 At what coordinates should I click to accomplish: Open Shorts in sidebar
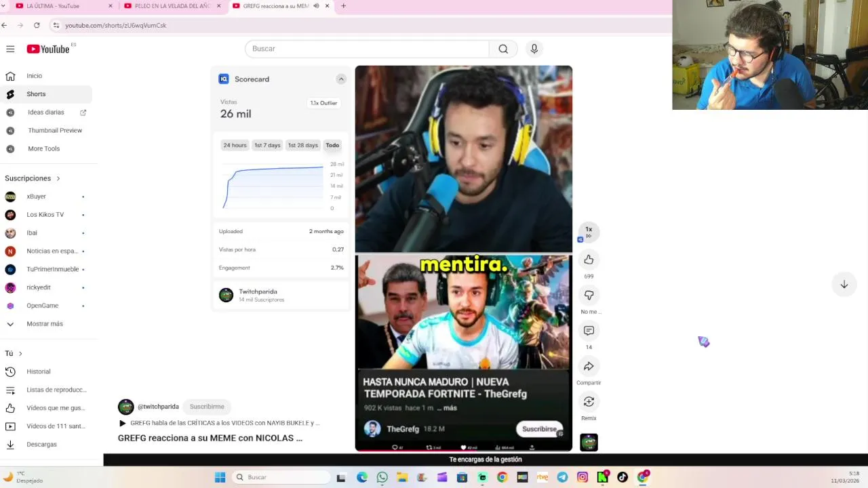[47, 94]
